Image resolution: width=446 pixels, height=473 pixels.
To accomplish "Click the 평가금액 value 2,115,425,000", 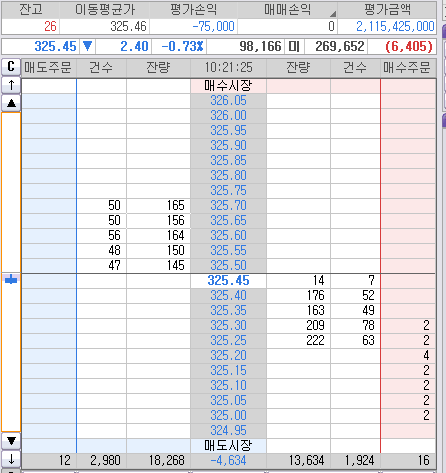I will pyautogui.click(x=387, y=26).
